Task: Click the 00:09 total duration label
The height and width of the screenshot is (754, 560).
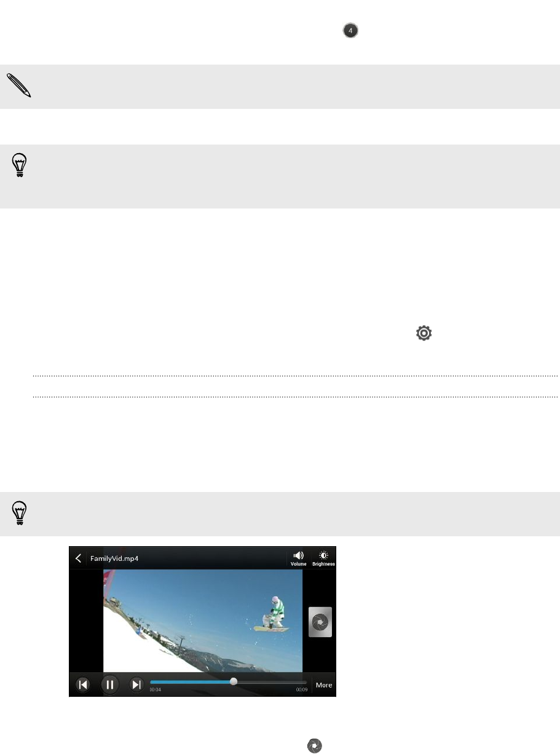Action: click(302, 690)
